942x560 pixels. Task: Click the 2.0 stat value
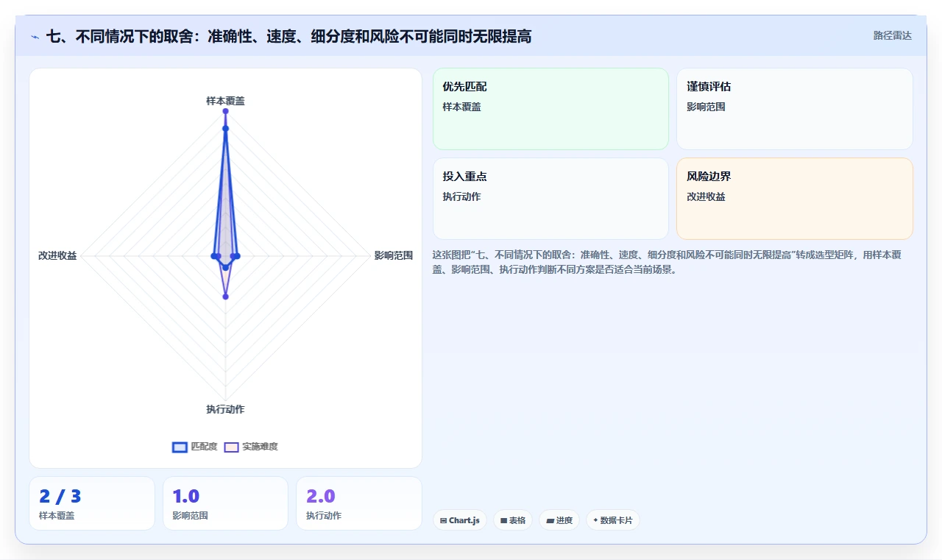pos(321,496)
